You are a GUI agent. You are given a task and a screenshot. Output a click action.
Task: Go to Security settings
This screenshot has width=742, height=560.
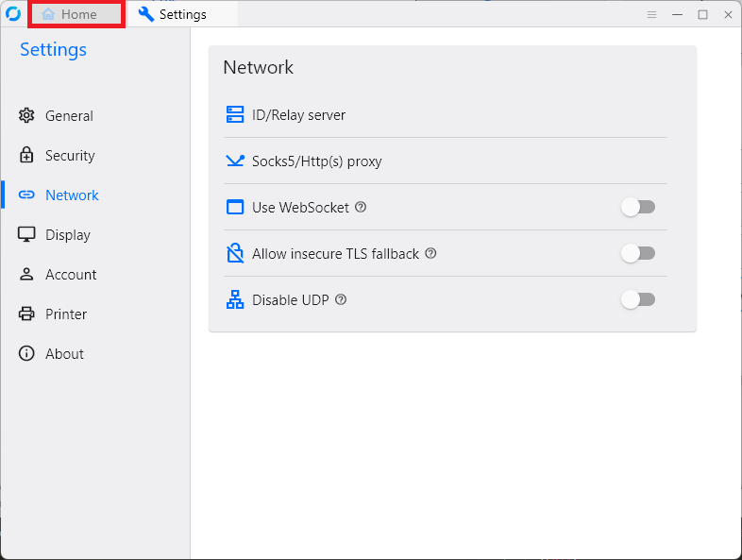pyautogui.click(x=70, y=156)
